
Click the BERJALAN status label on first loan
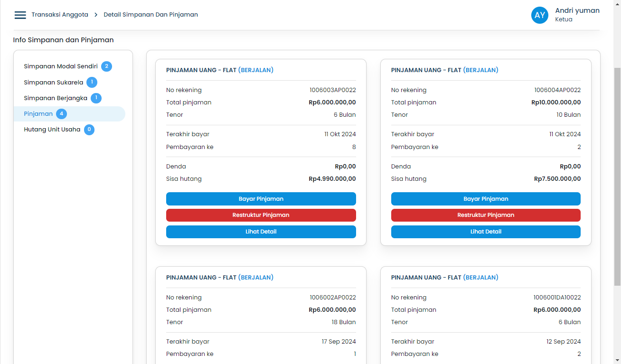click(256, 70)
